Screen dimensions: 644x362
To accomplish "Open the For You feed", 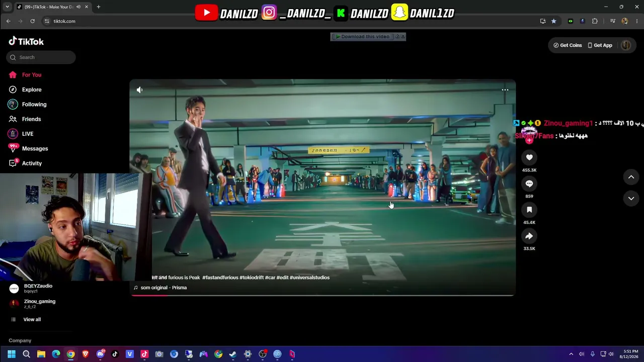I will pyautogui.click(x=25, y=75).
